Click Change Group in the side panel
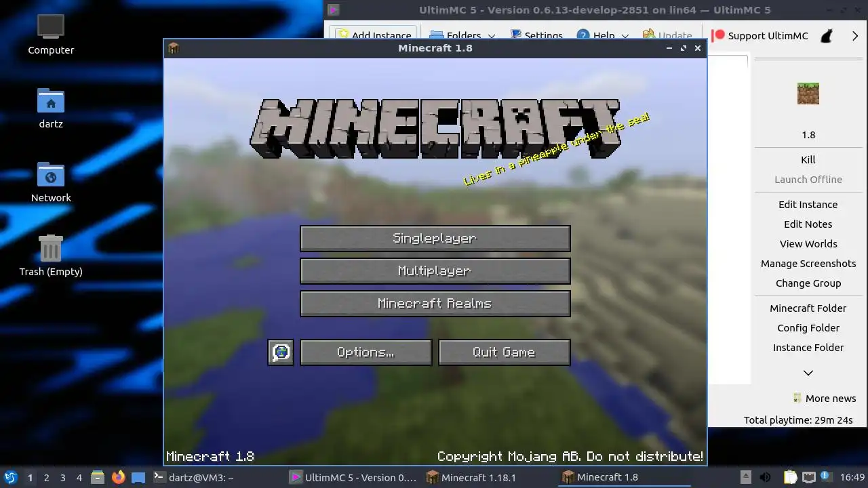 [x=808, y=283]
